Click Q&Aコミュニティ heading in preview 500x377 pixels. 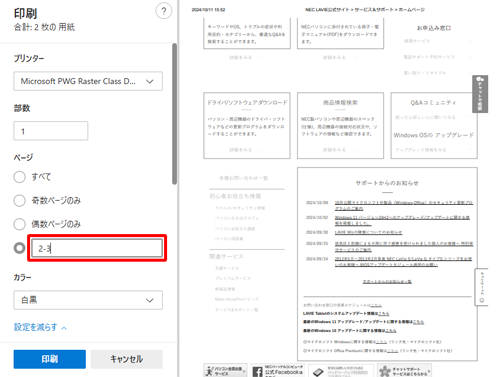433,103
